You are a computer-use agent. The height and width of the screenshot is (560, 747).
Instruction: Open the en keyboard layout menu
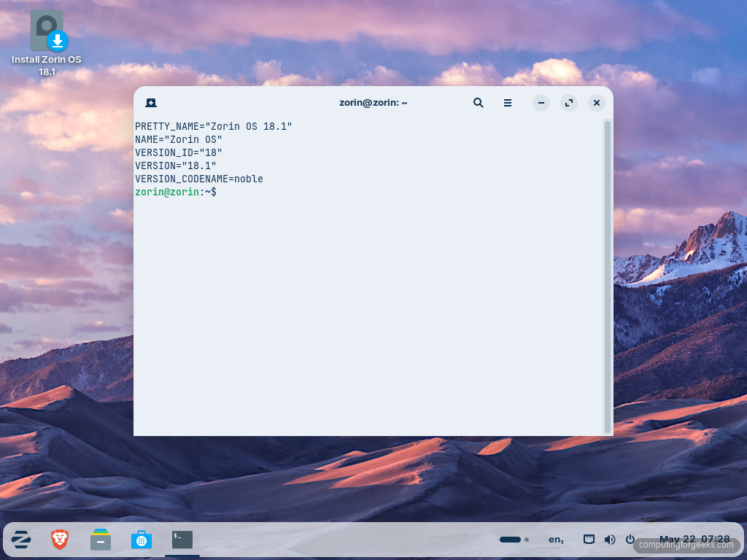(556, 540)
